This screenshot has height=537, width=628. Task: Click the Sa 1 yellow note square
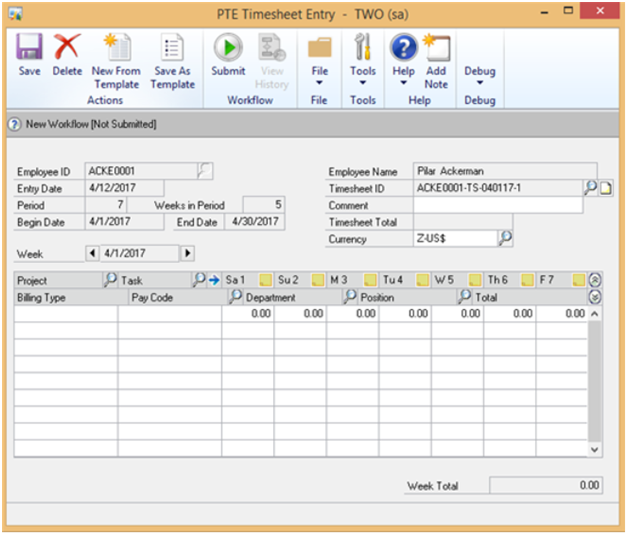(x=266, y=281)
